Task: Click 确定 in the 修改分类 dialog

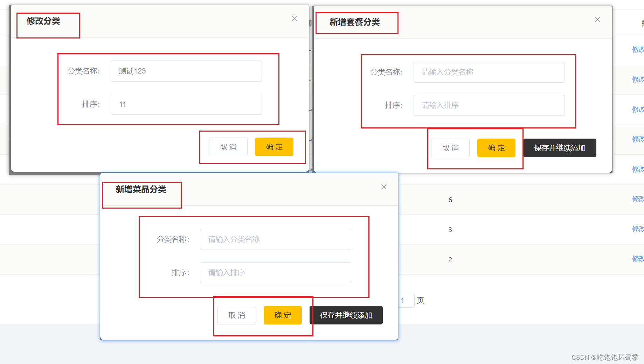Action: tap(274, 147)
